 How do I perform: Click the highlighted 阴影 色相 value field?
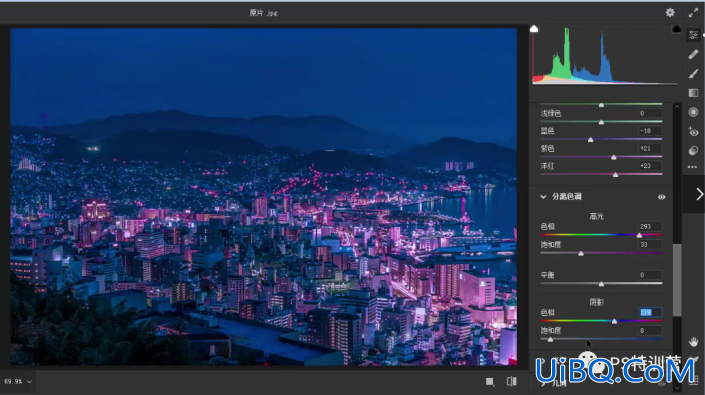(650, 312)
